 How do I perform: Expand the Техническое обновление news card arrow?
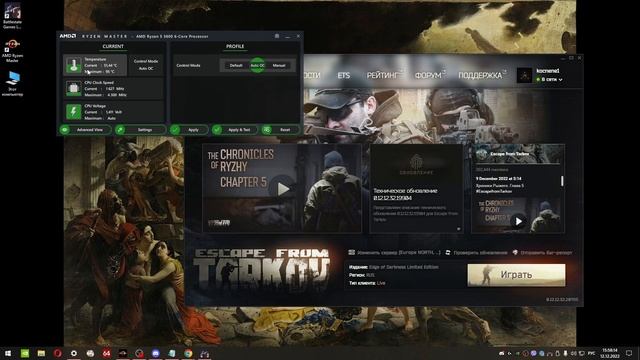(458, 229)
